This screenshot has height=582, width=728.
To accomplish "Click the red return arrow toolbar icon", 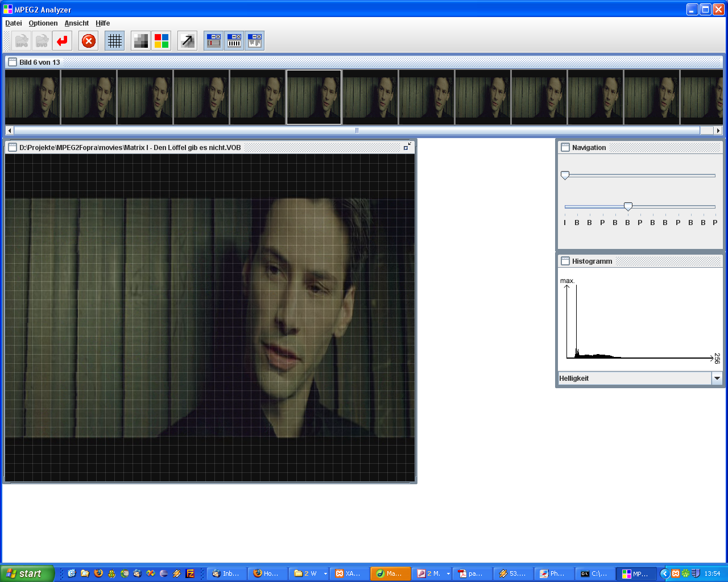I will click(63, 41).
